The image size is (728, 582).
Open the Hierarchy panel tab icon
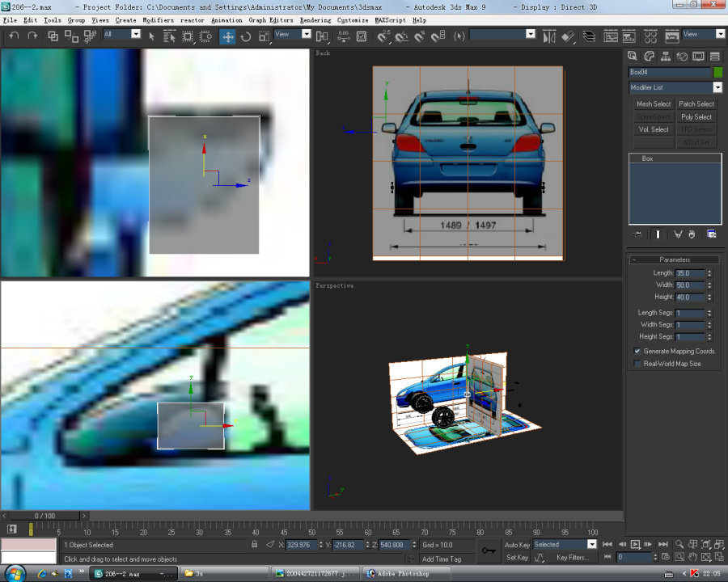[x=666, y=56]
